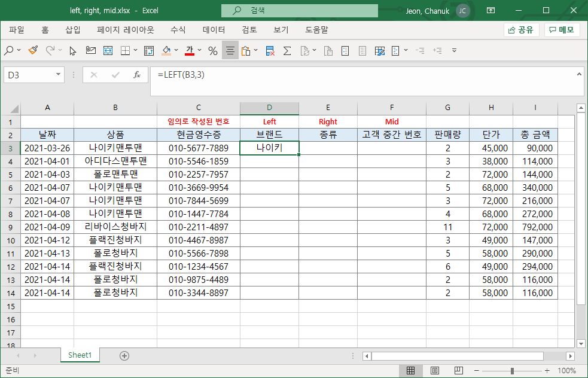Click the outline list document icon
Screen dimensions: 588x378
pos(395,51)
